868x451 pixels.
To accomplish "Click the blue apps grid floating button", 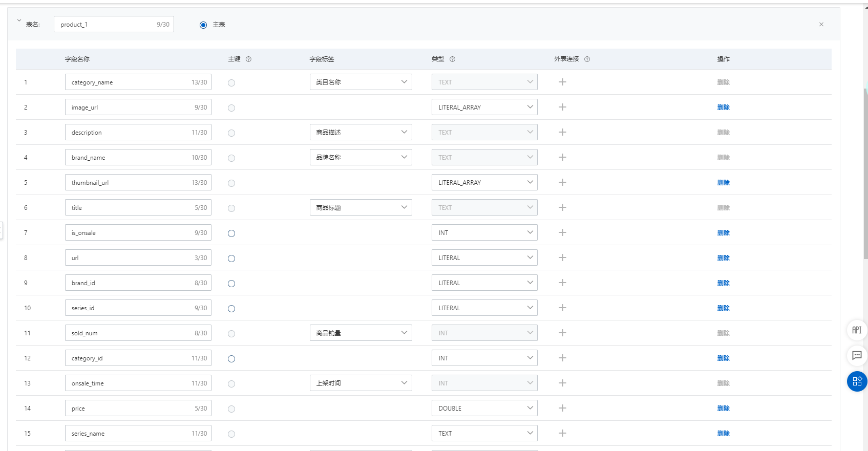I will pyautogui.click(x=857, y=381).
